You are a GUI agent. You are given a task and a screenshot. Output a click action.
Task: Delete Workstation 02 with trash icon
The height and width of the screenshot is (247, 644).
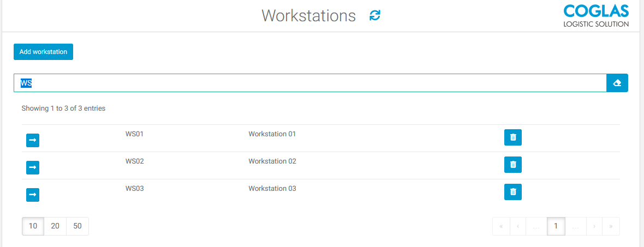coord(512,165)
